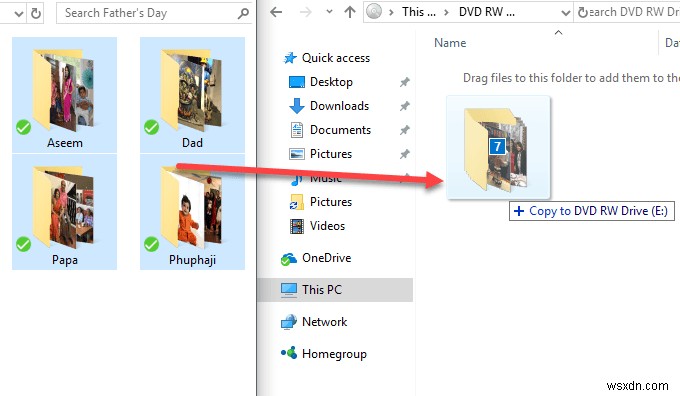
Task: Click the DVD RW breadcrumb segment
Action: pos(487,12)
